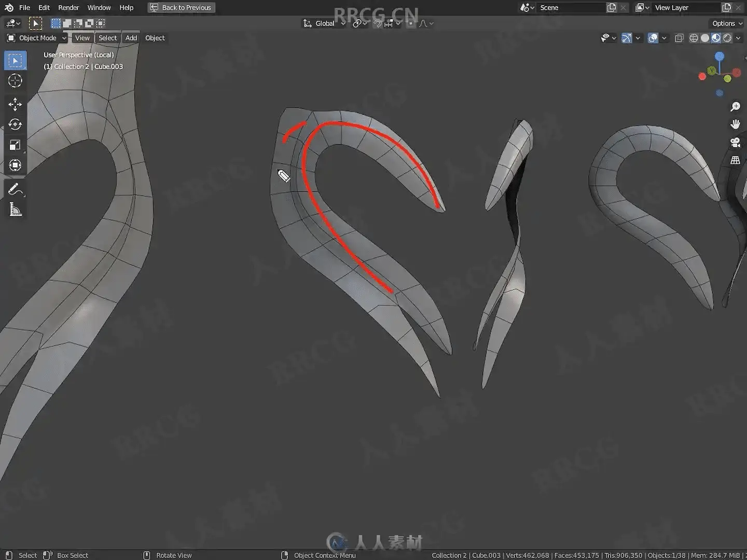
Task: Choose the Move tool
Action: (x=15, y=104)
